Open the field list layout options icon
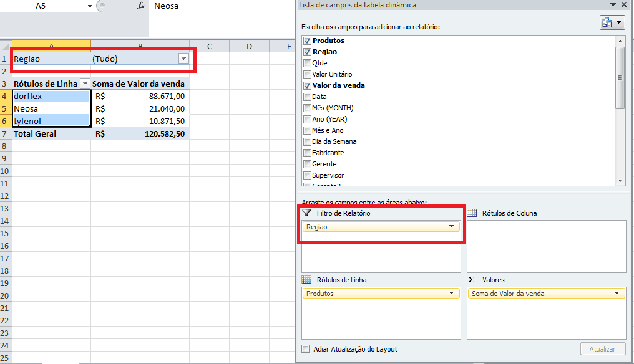 pos(612,22)
